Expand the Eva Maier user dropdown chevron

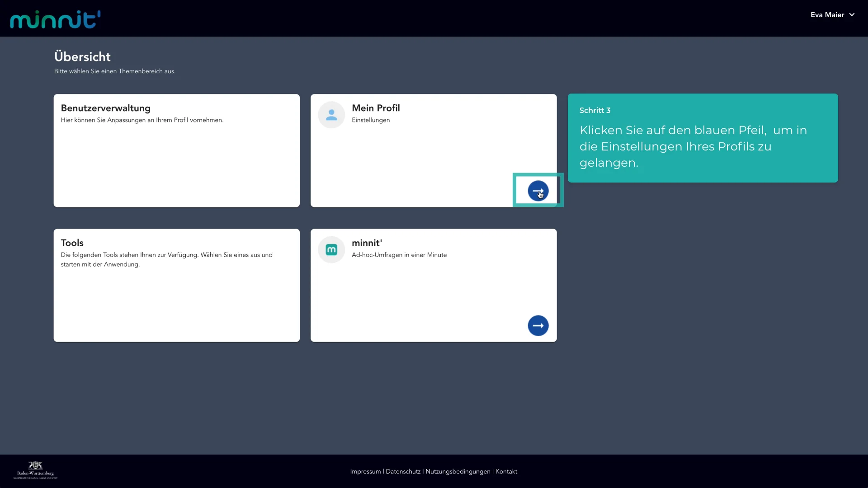(852, 15)
